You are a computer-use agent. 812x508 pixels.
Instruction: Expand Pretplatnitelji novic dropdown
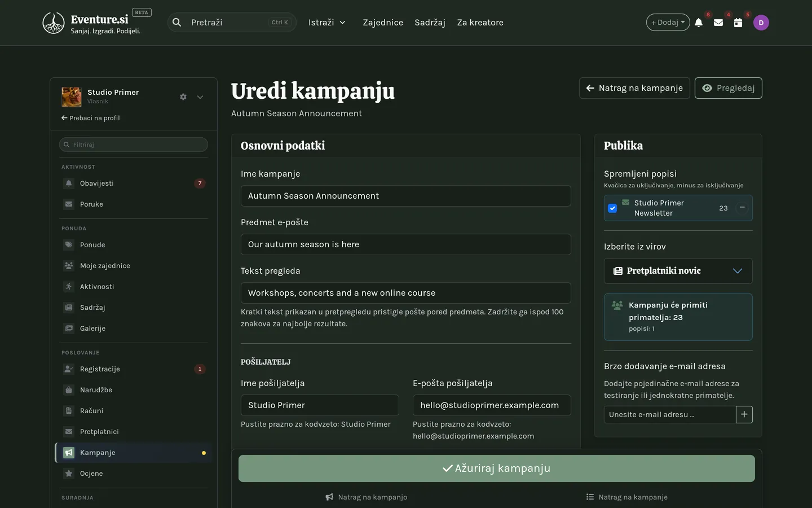pos(678,271)
